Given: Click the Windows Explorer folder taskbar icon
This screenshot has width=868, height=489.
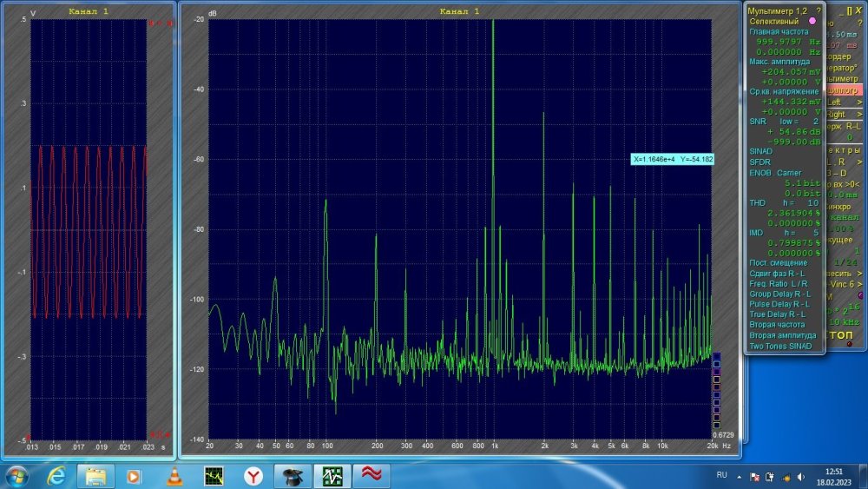Looking at the screenshot, I should pos(95,476).
